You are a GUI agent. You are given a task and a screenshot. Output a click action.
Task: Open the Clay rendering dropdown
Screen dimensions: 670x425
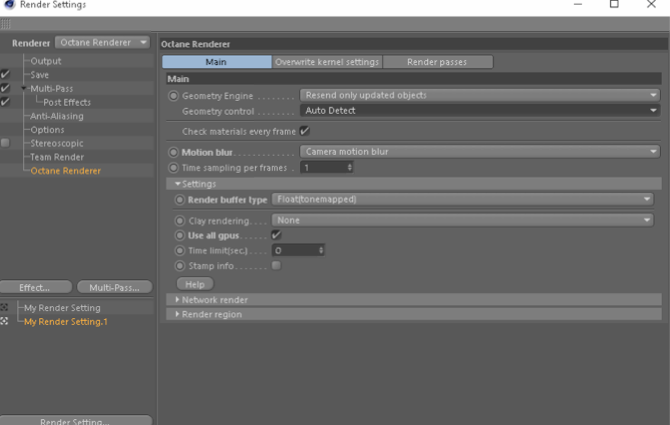462,220
